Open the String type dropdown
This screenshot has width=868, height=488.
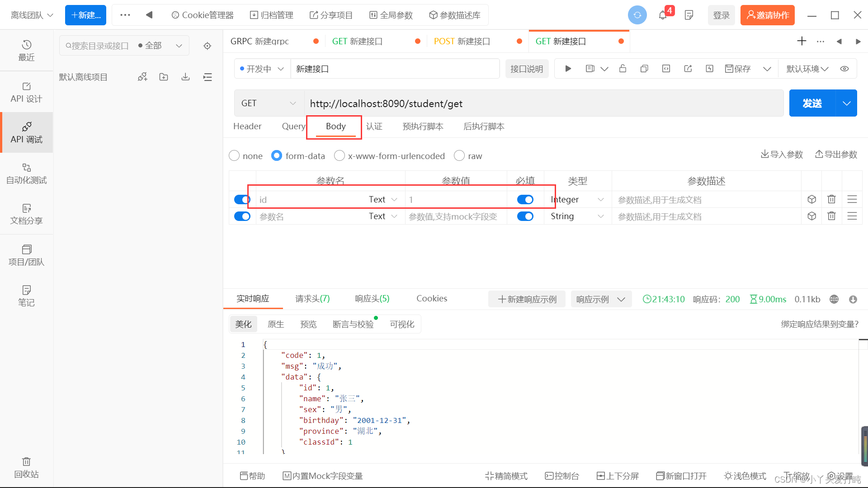(x=578, y=216)
